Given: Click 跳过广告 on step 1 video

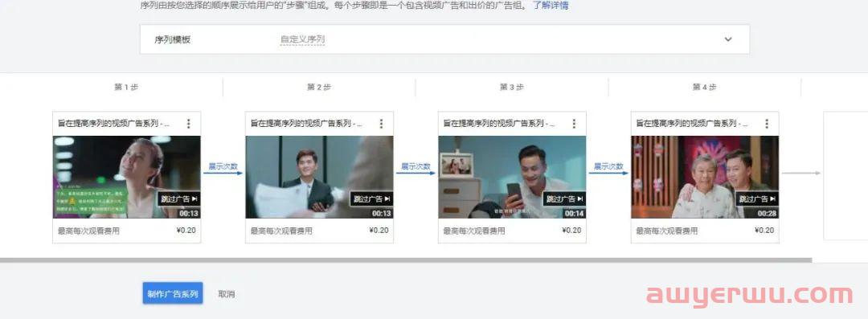Looking at the screenshot, I should pyautogui.click(x=178, y=198).
